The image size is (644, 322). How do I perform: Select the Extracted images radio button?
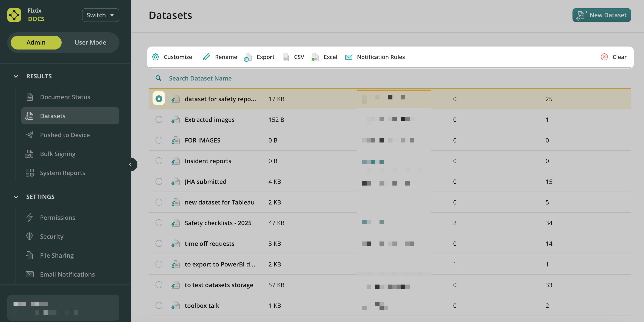click(x=159, y=120)
